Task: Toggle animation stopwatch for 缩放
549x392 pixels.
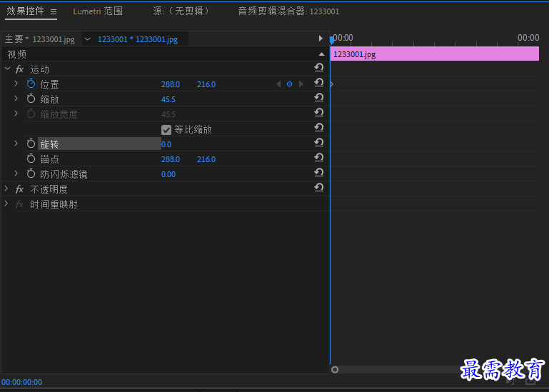Action: [31, 99]
